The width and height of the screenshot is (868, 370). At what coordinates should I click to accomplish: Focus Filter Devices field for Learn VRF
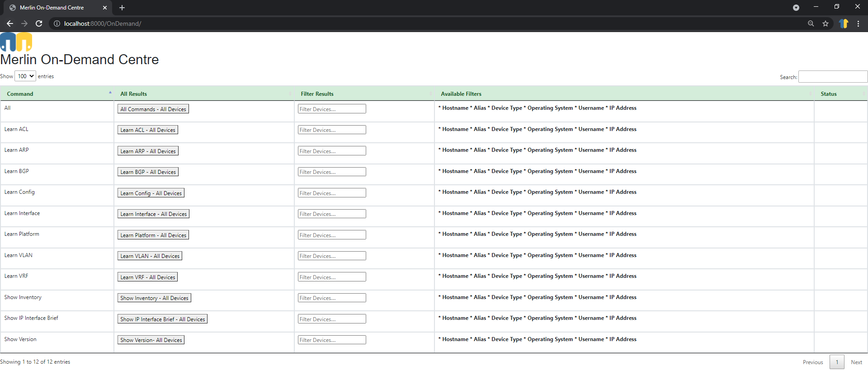click(x=332, y=277)
